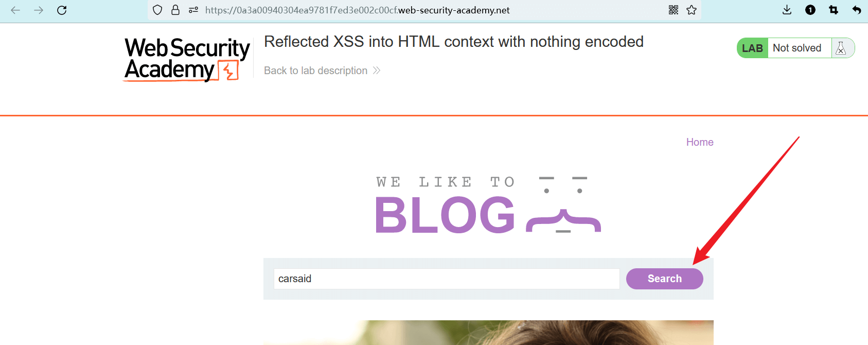Open the tracking protection shield icon

(157, 10)
